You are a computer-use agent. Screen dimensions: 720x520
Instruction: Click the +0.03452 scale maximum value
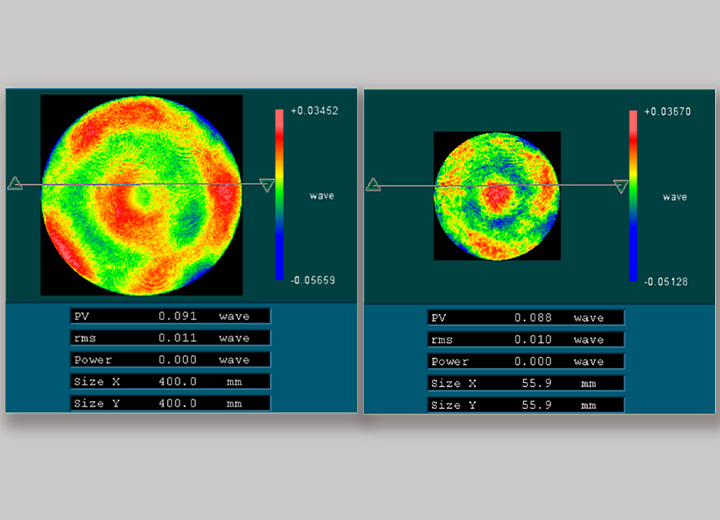point(314,111)
